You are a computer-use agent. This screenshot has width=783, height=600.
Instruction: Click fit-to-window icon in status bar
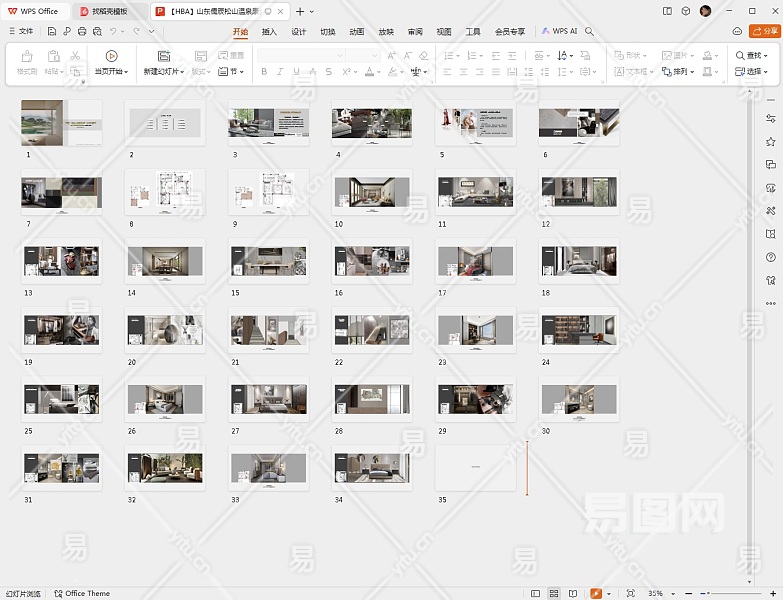[632, 593]
